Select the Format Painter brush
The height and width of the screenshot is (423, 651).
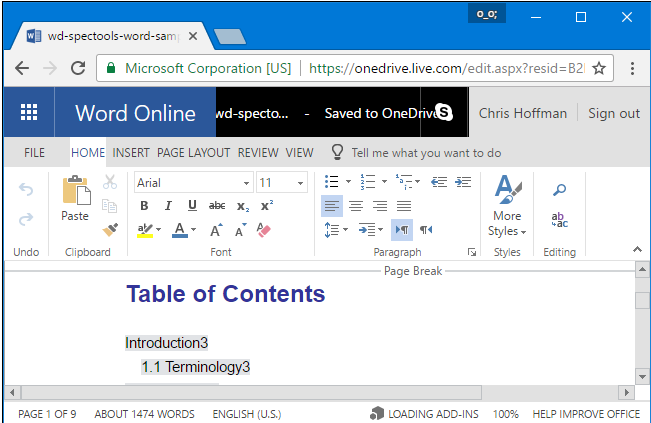point(110,230)
